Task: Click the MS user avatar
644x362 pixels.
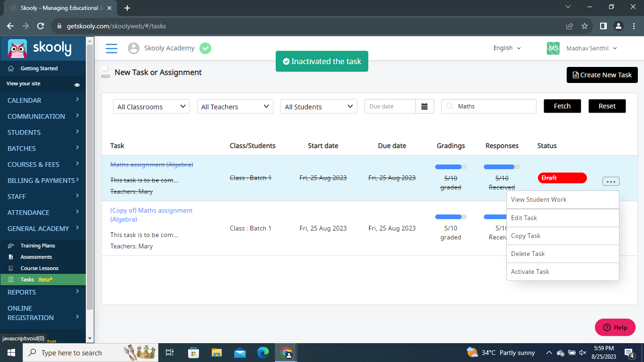Action: pos(553,48)
